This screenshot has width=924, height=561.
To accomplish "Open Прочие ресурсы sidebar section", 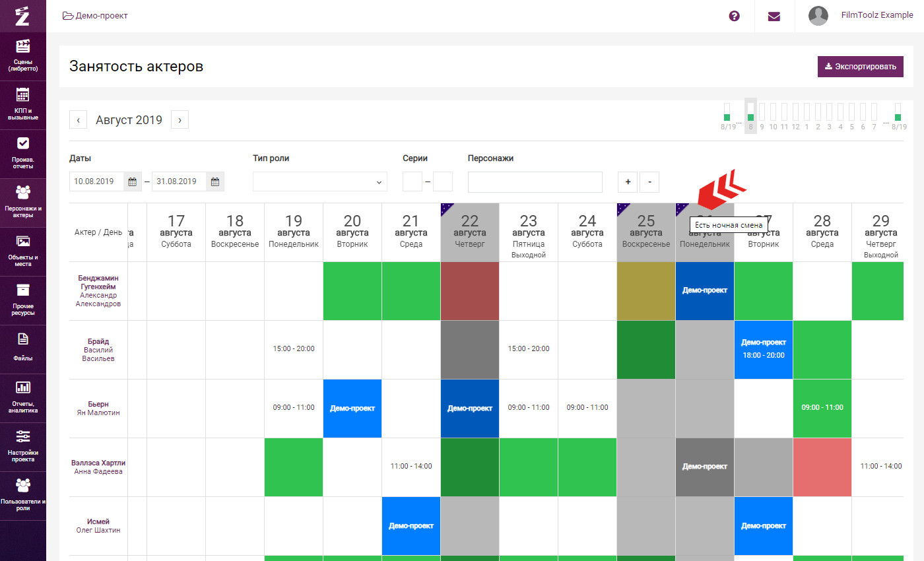I will (x=23, y=300).
